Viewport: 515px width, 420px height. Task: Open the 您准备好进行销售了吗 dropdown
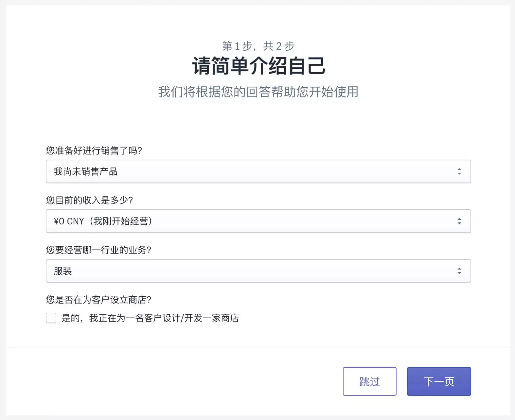point(258,171)
